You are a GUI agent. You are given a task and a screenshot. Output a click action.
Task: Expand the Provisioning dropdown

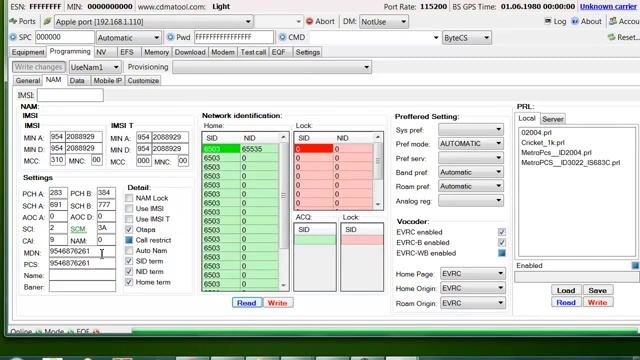[272, 67]
